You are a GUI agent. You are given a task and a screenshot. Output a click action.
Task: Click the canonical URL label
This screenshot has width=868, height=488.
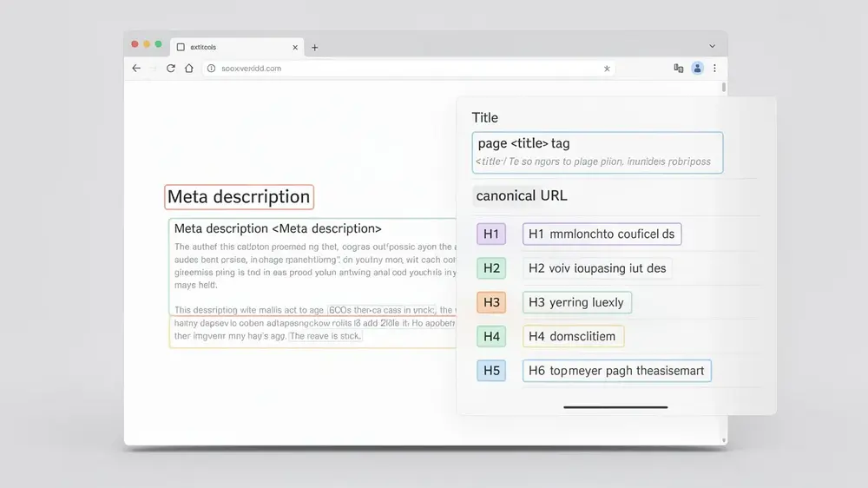[x=522, y=195]
